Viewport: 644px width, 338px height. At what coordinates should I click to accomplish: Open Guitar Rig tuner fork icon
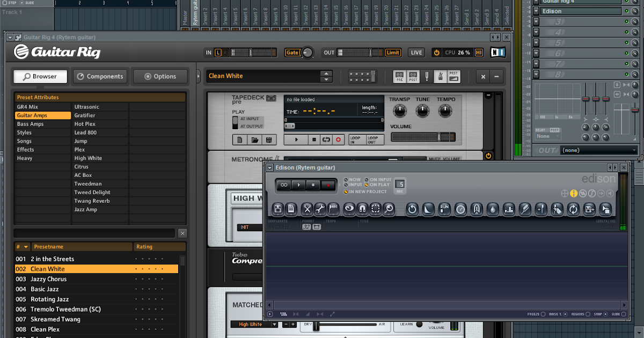click(427, 76)
